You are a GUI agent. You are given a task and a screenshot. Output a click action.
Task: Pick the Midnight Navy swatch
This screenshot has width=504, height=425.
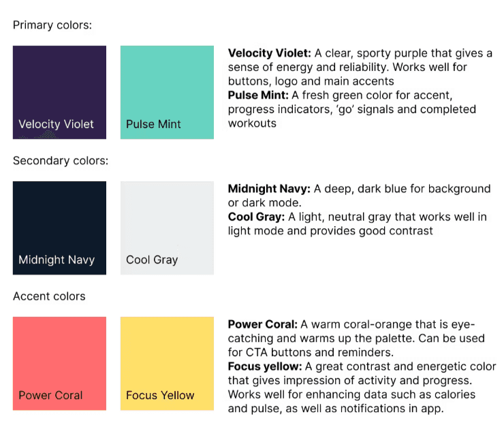point(59,228)
